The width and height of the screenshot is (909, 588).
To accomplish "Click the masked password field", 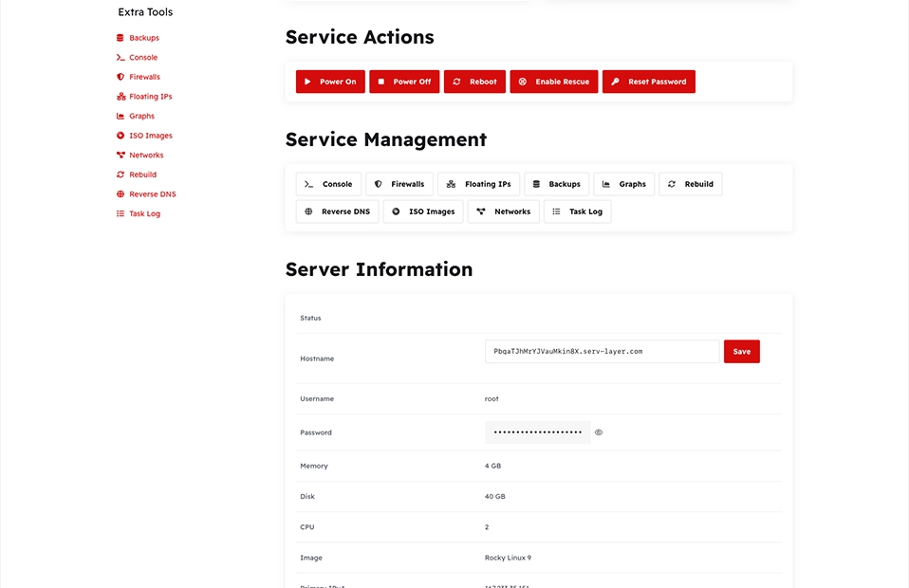I will pos(538,432).
